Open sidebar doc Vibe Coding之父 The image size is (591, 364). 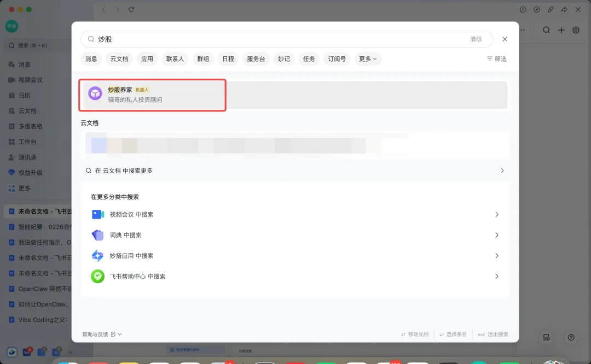(x=39, y=320)
